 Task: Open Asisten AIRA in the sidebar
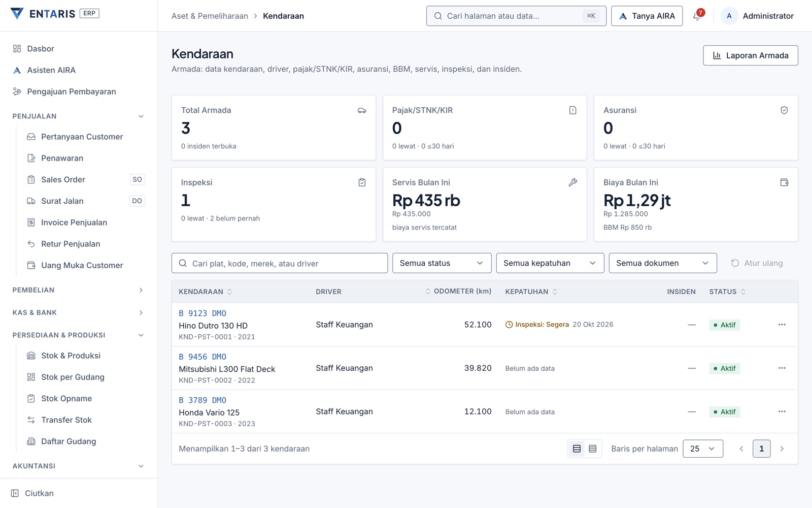tap(79, 70)
